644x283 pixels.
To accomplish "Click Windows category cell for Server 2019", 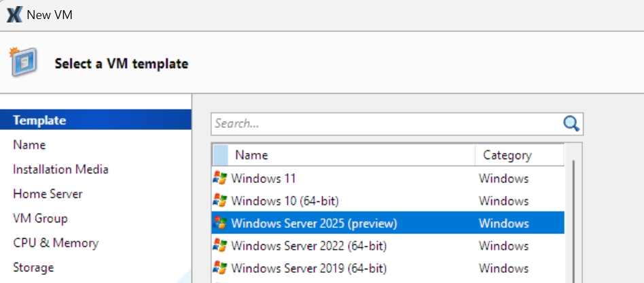I will [503, 268].
